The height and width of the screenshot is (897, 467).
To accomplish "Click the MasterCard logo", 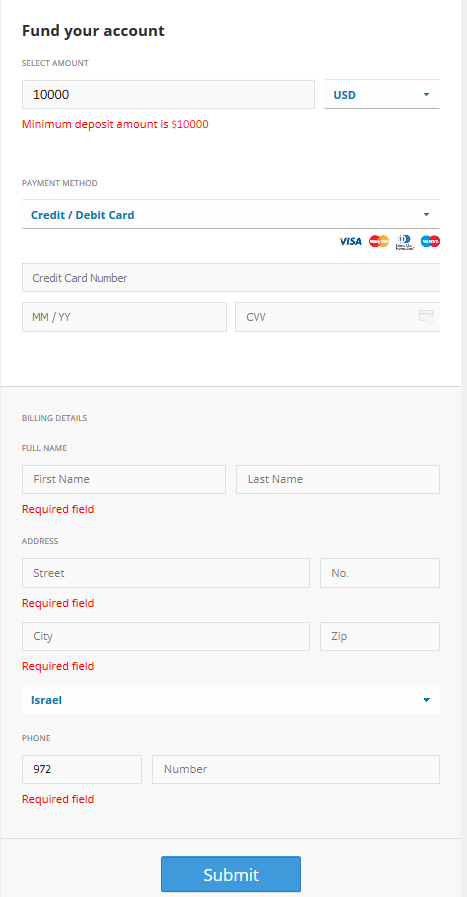I will point(379,241).
